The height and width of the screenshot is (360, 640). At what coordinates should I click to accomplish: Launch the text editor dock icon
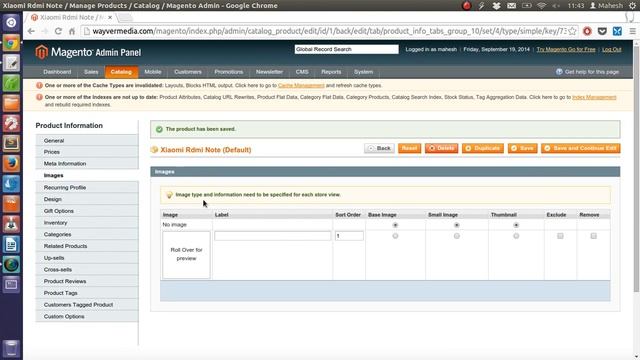11,63
